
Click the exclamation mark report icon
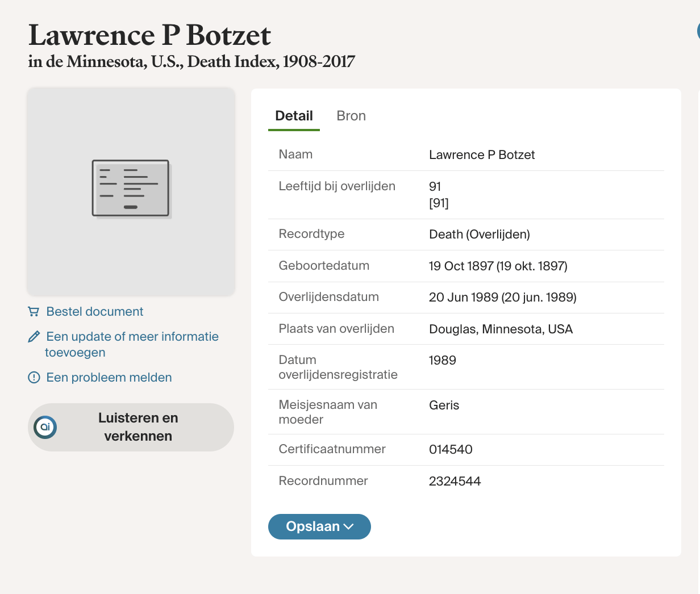(x=34, y=378)
